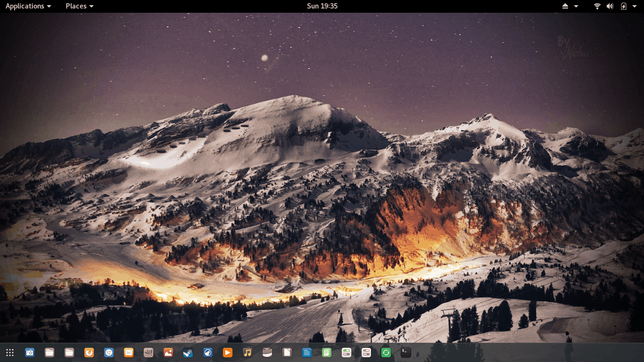Open the folder icon next to camera icon

(x=50, y=352)
